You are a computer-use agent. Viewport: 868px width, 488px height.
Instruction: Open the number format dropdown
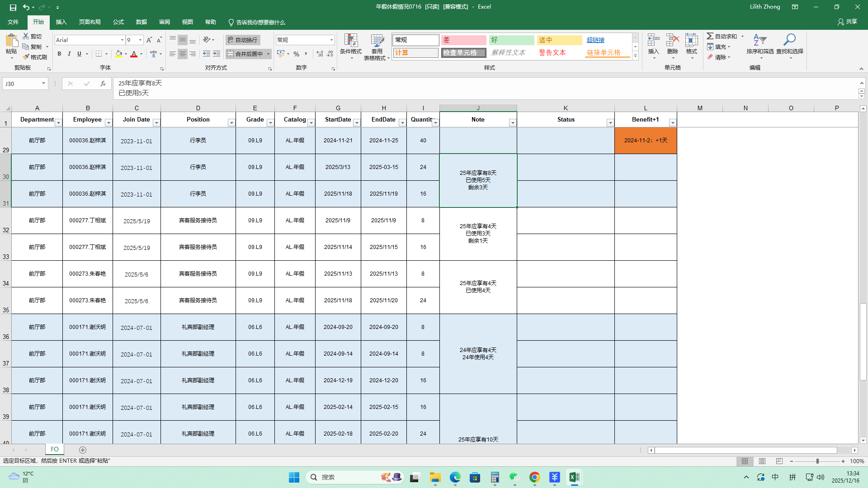(x=331, y=40)
